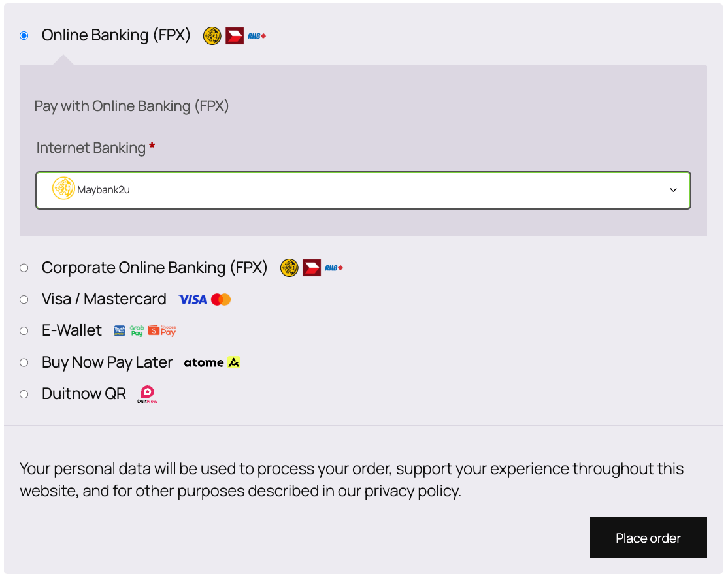Click the GrabPay logo

(x=137, y=330)
